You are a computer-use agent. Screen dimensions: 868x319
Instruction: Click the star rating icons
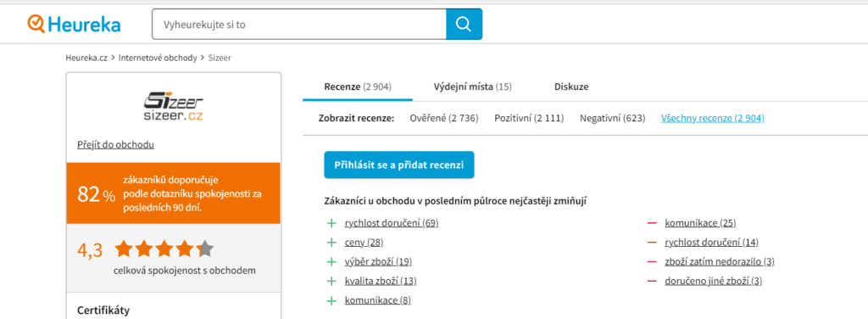[x=164, y=249]
